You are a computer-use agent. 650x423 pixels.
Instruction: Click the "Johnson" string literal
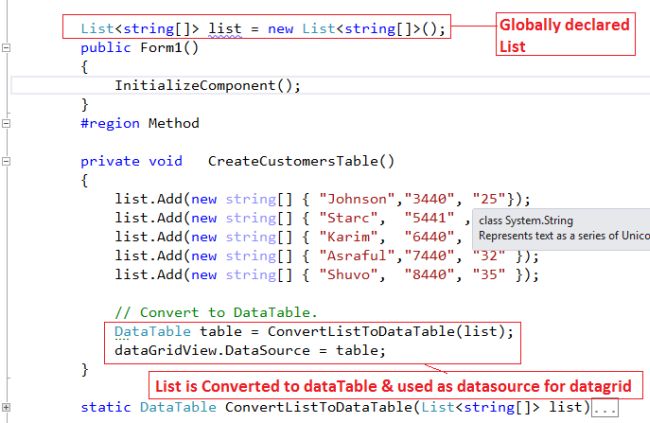point(357,199)
